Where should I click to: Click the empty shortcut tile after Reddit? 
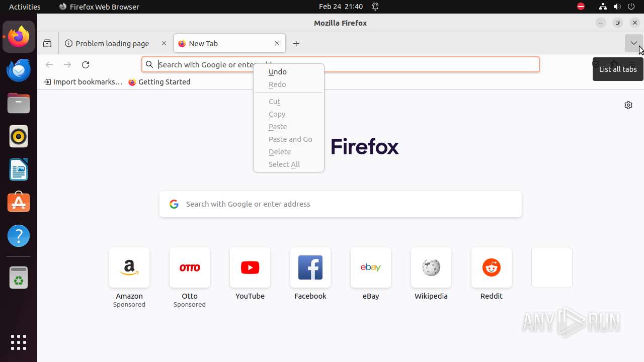click(x=552, y=267)
